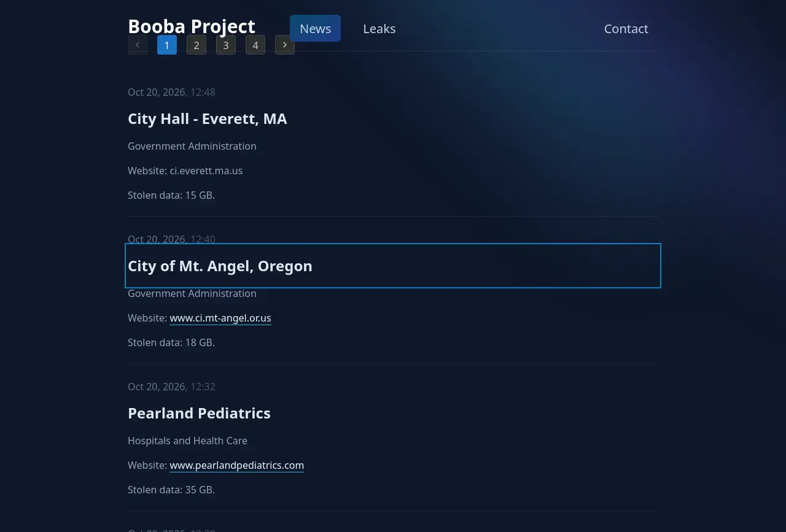Screen dimensions: 786x532
Task: Click the next page chevron arrow
Action: [285, 45]
